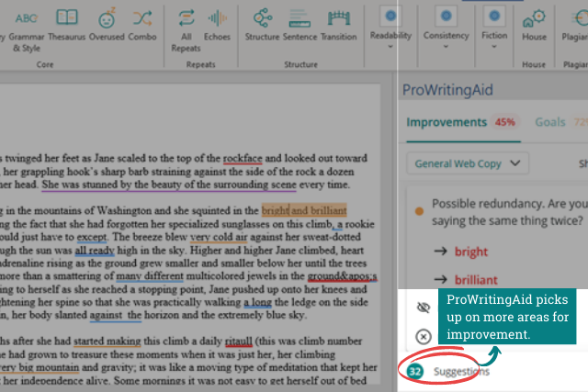
Task: Click the underlined word 'except'
Action: [x=92, y=237]
